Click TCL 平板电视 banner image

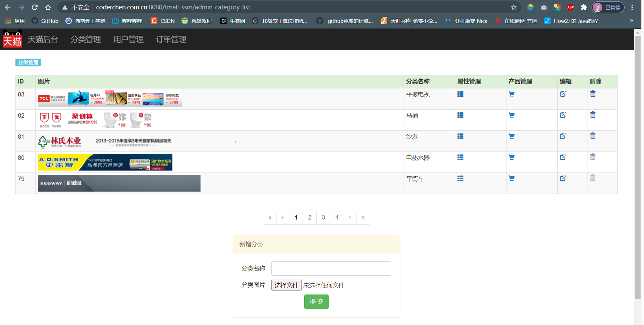[x=110, y=99]
